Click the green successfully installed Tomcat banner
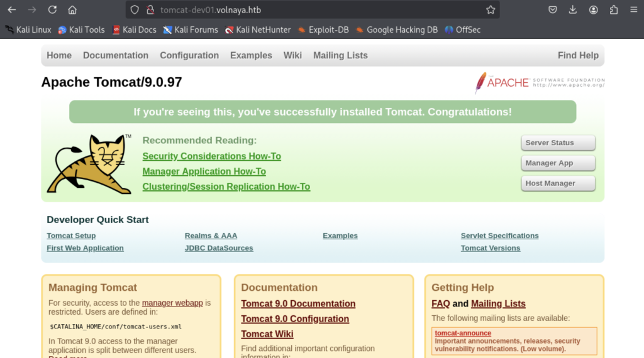Viewport: 644px width, 358px height. pos(323,112)
